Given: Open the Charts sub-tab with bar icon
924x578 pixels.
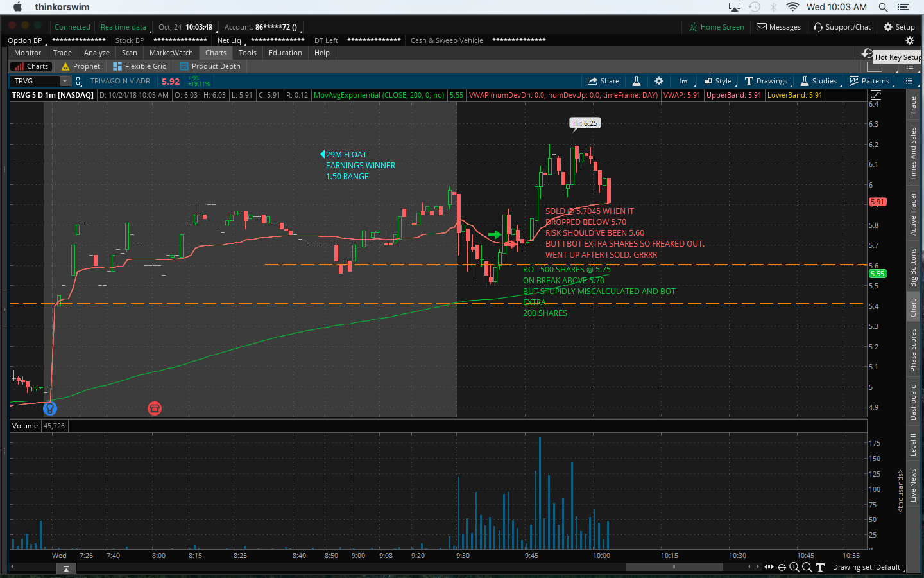Looking at the screenshot, I should pyautogui.click(x=32, y=66).
